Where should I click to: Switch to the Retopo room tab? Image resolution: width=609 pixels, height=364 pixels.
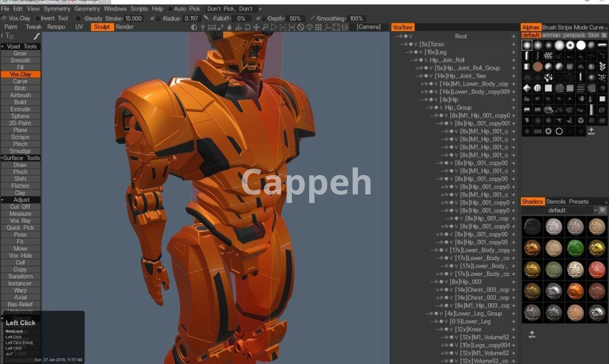56,27
